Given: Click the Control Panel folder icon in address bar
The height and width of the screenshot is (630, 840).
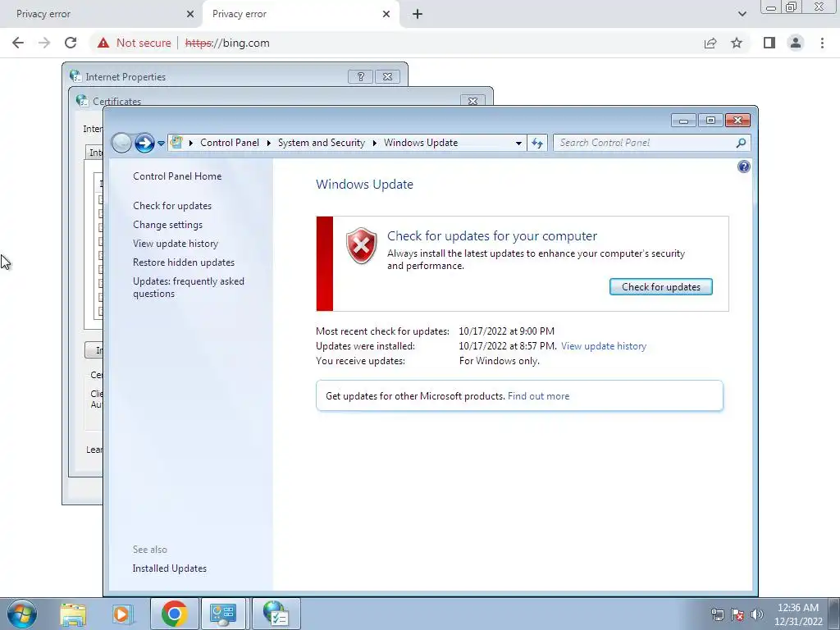Looking at the screenshot, I should pos(176,143).
